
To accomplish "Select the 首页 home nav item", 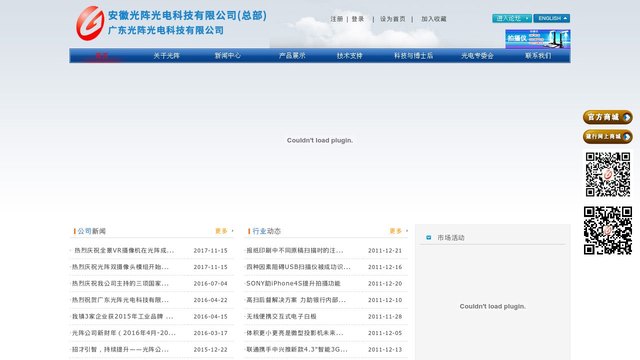I will click(x=101, y=56).
